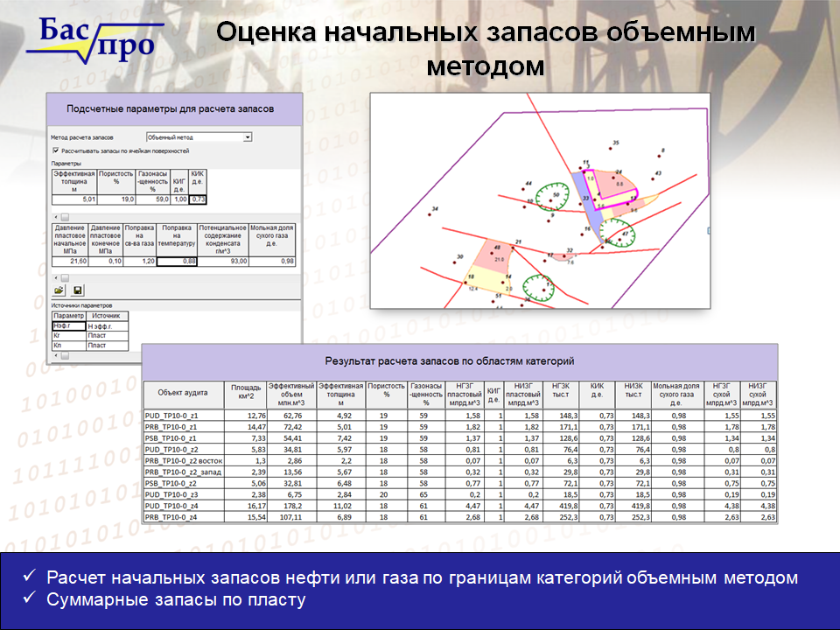Click the 'Эффективный объем' column header in results

coord(291,395)
